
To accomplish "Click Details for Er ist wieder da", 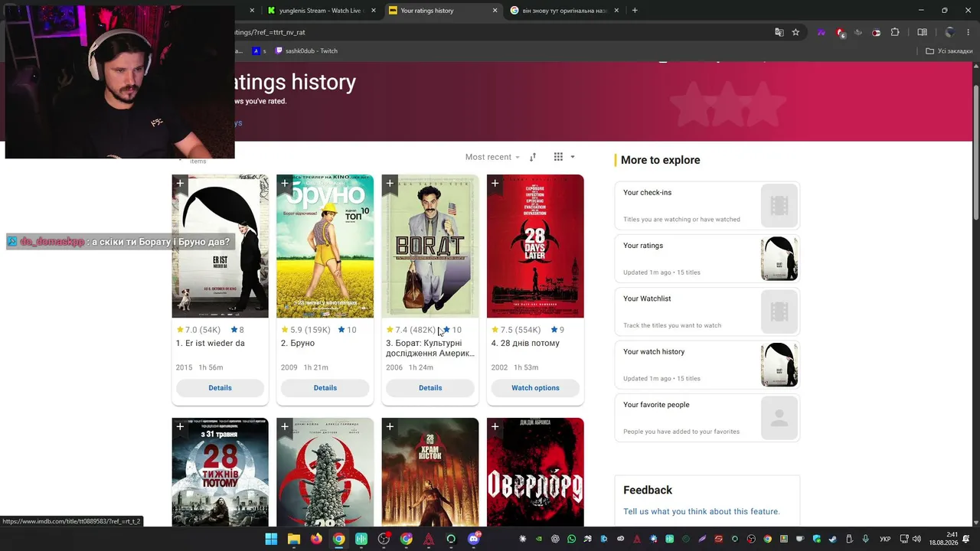I will (220, 388).
